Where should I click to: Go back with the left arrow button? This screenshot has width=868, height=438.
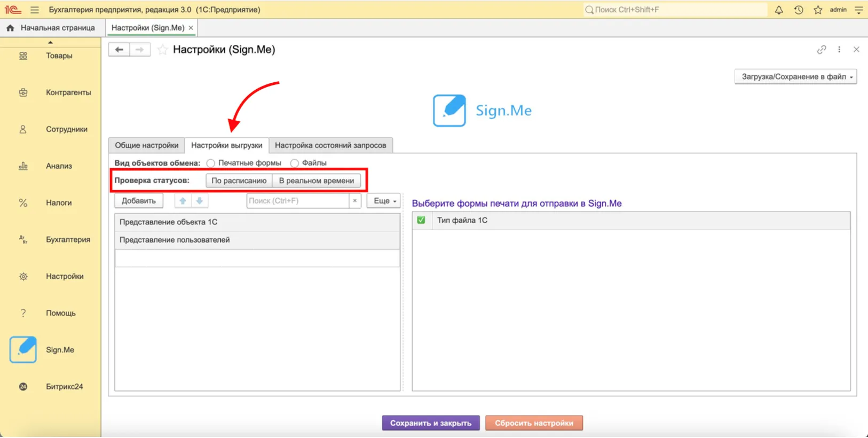(x=119, y=50)
